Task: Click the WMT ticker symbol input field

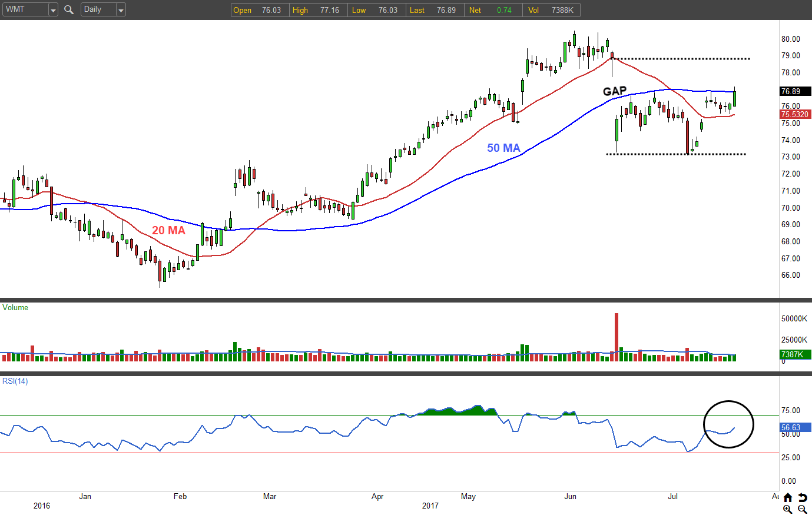Action: [24, 9]
